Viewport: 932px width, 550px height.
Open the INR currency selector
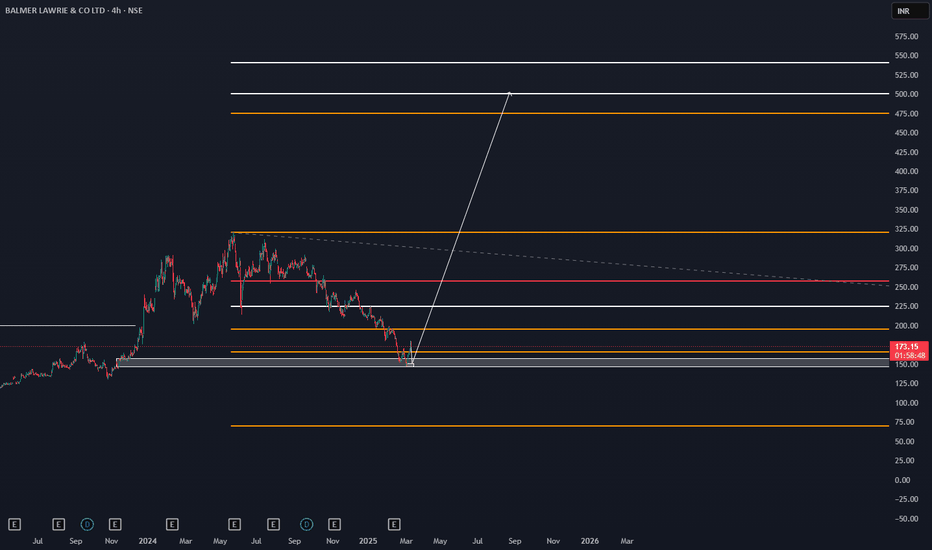[909, 11]
